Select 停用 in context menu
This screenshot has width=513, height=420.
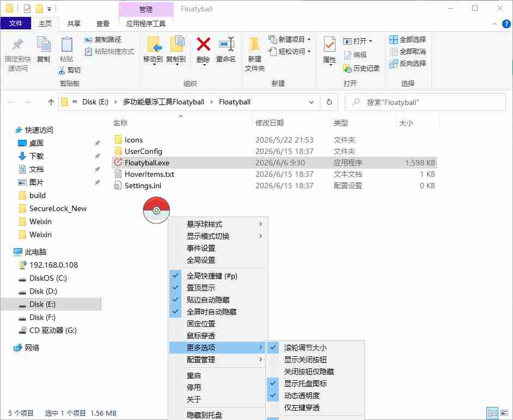[218, 387]
